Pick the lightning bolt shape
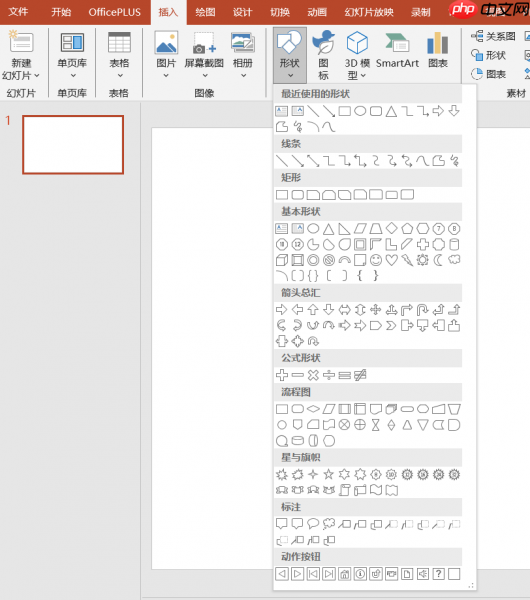530x600 pixels. (x=407, y=260)
